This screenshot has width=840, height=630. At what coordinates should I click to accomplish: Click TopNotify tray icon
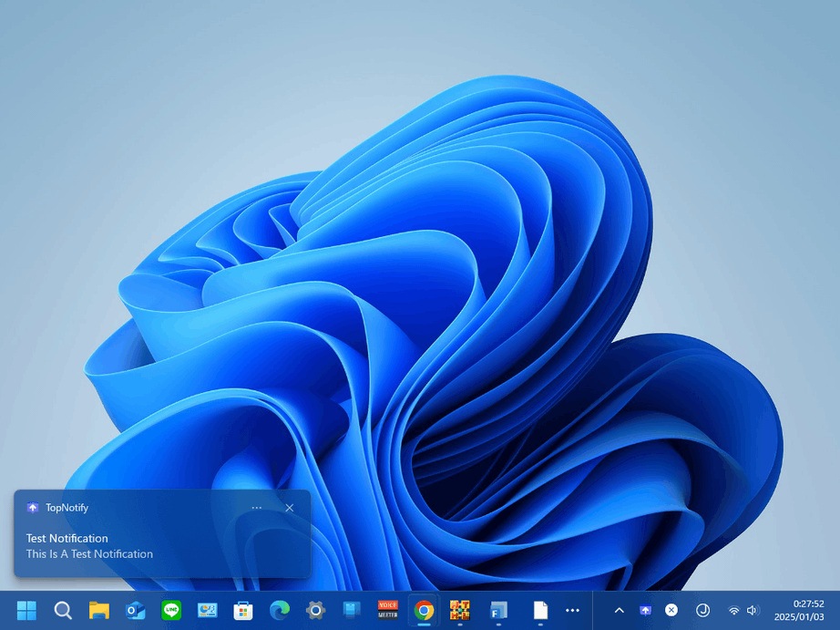pyautogui.click(x=646, y=610)
